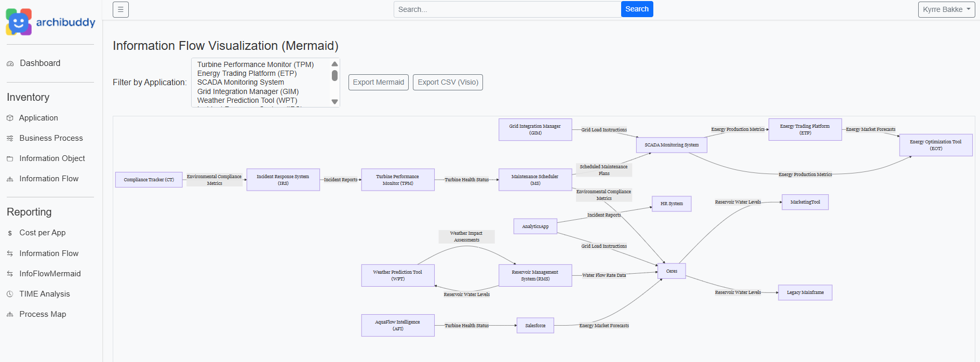
Task: Open Information Object inventory
Action: pyautogui.click(x=52, y=158)
